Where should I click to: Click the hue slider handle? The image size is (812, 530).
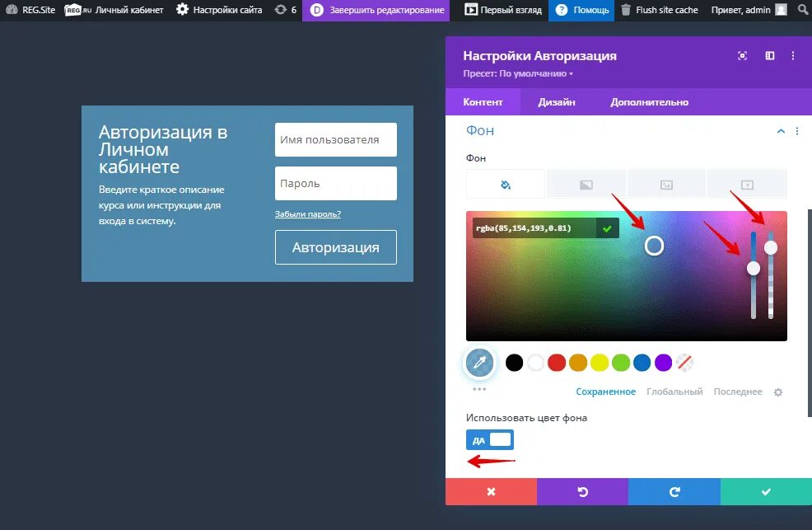click(x=754, y=268)
